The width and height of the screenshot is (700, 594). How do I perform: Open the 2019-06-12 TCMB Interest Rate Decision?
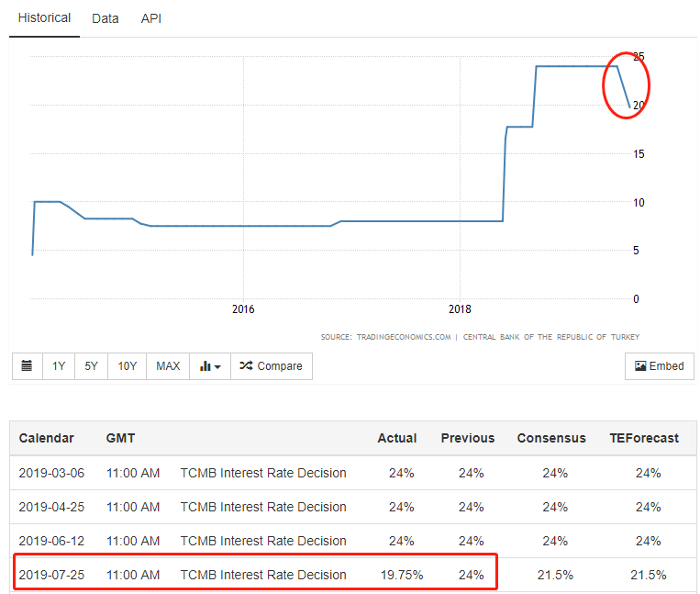[263, 541]
